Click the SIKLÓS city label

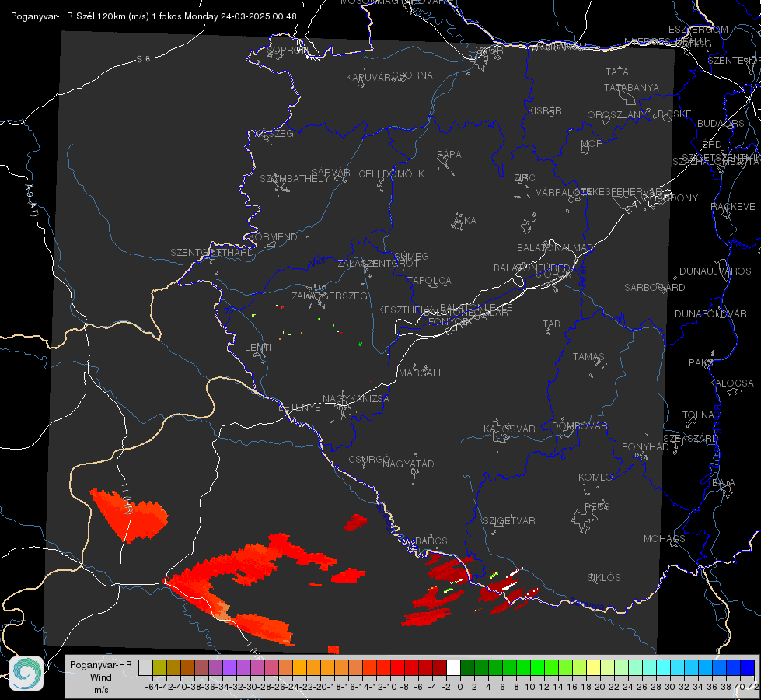[x=604, y=577]
